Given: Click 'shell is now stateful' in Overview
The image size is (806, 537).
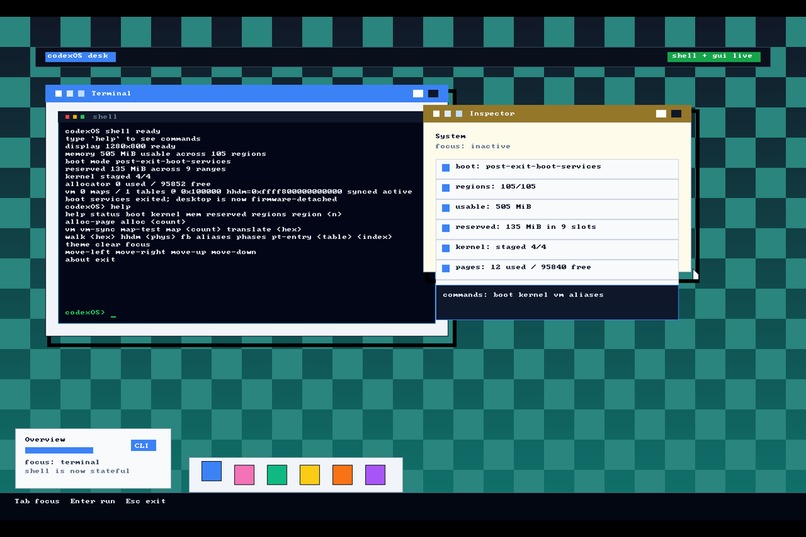Looking at the screenshot, I should click(77, 471).
